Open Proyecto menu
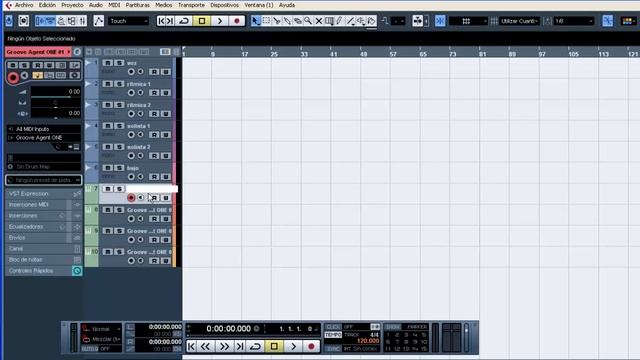 pyautogui.click(x=72, y=5)
